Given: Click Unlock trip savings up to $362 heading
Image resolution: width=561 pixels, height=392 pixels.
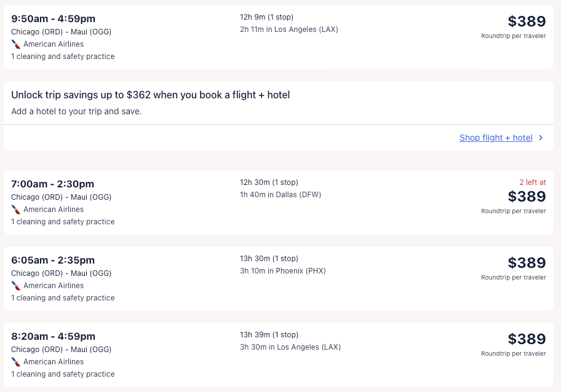Looking at the screenshot, I should click(x=151, y=95).
